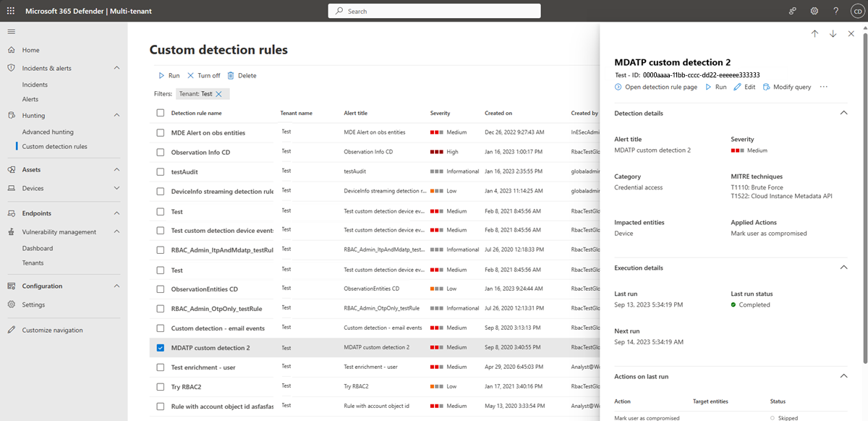Open help question mark icon
Image resolution: width=868 pixels, height=421 pixels.
point(835,11)
